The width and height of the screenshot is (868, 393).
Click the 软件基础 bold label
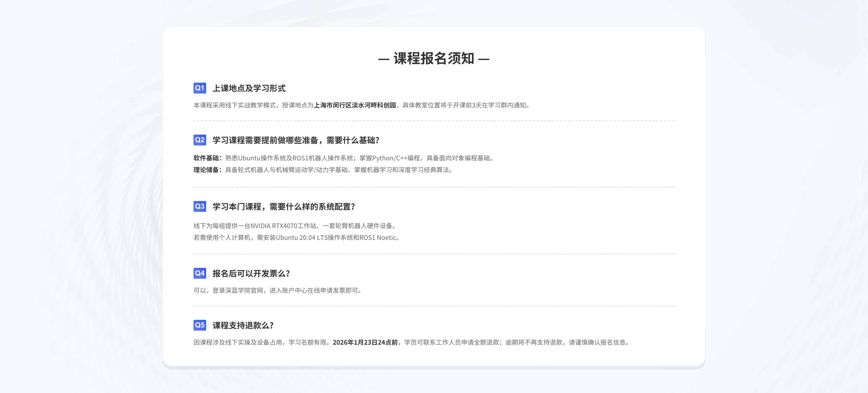(206, 158)
